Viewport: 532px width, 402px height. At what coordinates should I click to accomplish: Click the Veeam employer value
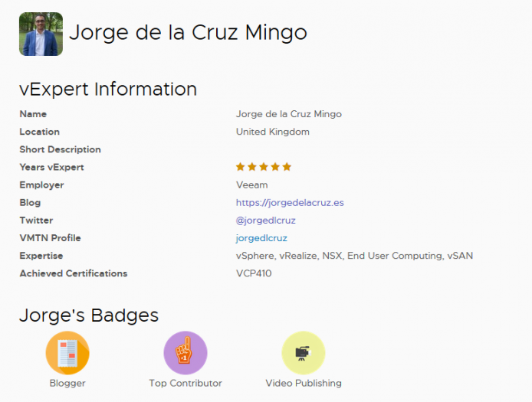251,185
